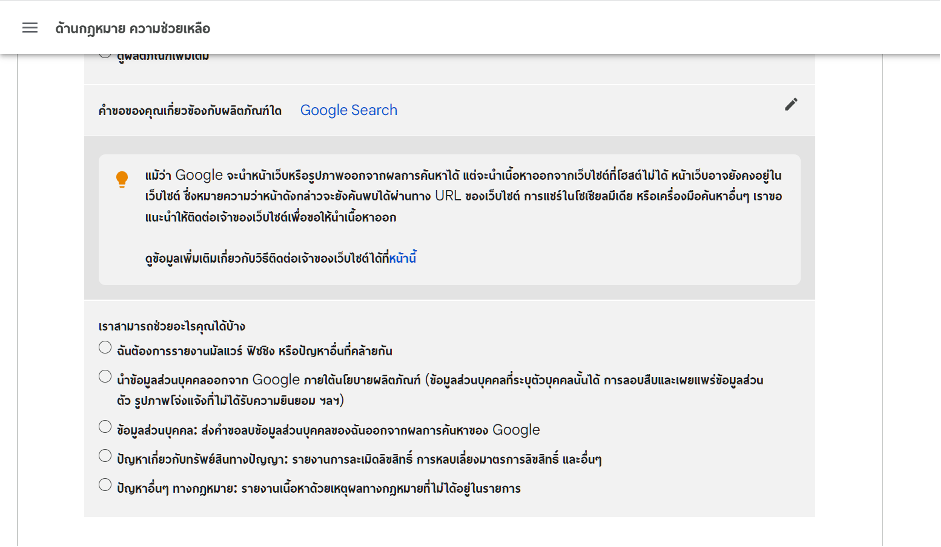
Task: Click the ด้านกฎหมาย ความช่วยเหลือ header title
Action: click(132, 28)
